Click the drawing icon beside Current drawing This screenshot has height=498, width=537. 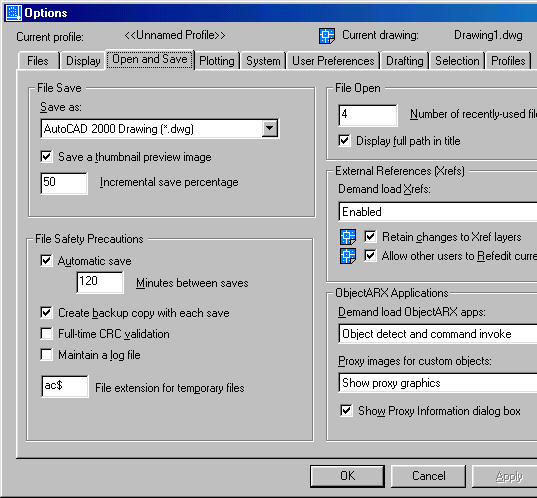(x=327, y=36)
